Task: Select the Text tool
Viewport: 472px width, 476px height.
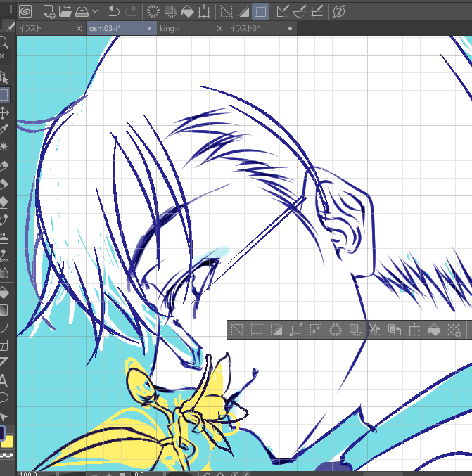Action: 4,380
